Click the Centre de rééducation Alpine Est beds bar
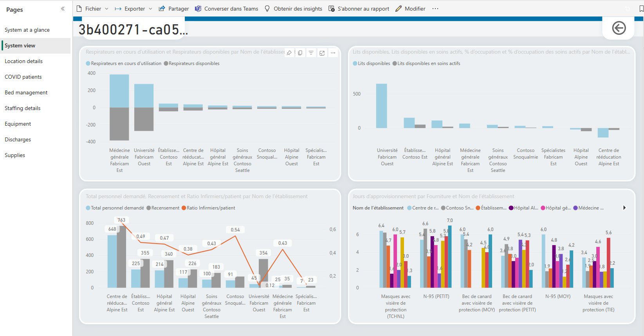644x336 pixels. 603,133
